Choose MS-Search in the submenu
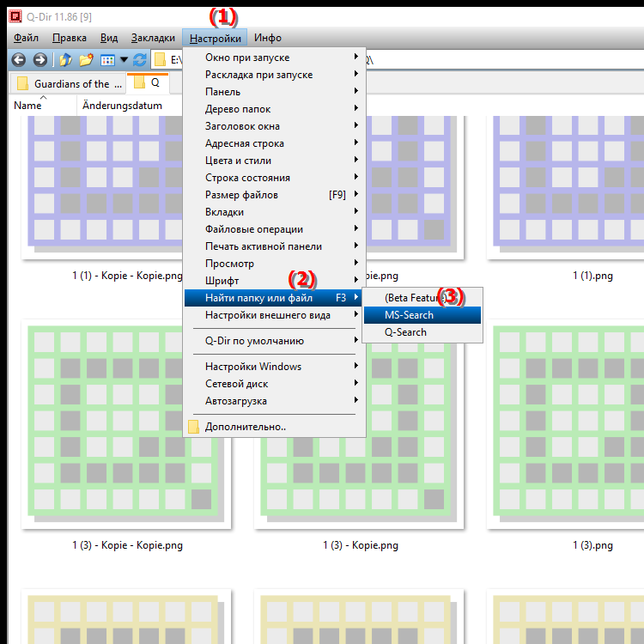The image size is (644, 644). [x=422, y=315]
